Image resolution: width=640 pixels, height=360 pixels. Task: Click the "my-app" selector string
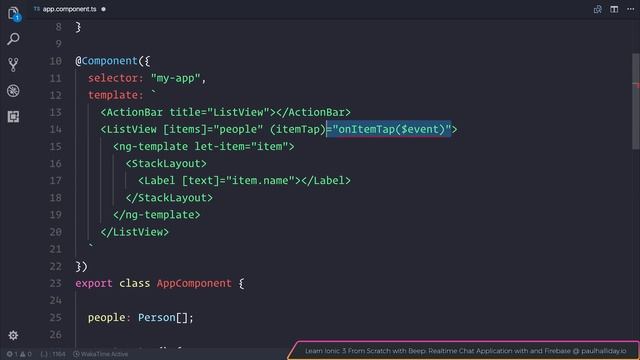(x=176, y=78)
